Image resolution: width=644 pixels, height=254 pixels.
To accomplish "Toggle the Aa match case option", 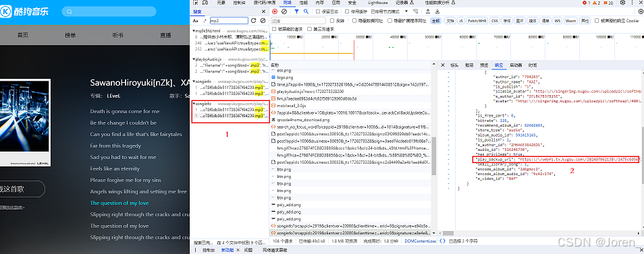I will (x=196, y=20).
